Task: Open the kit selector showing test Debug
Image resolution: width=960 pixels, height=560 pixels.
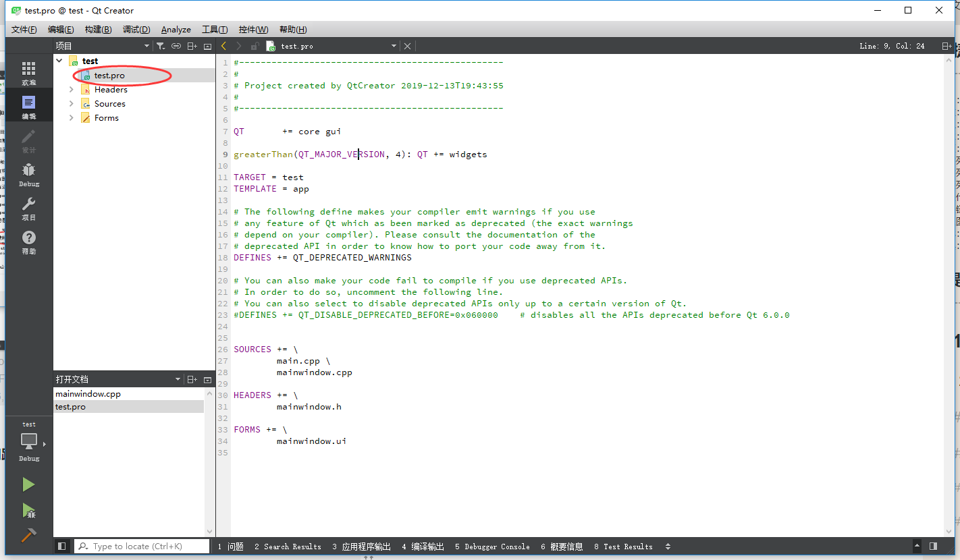Action: [x=28, y=440]
